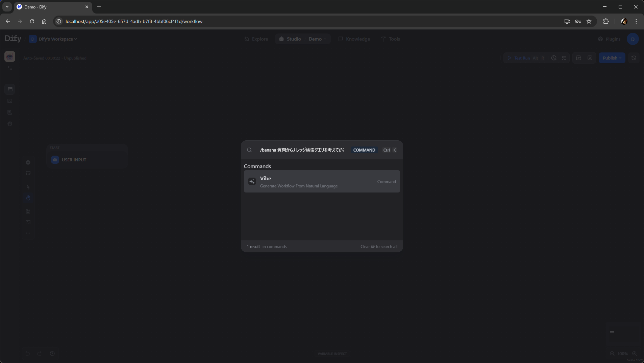Open the workflow checklist icon
The width and height of the screenshot is (644, 363).
(x=564, y=58)
